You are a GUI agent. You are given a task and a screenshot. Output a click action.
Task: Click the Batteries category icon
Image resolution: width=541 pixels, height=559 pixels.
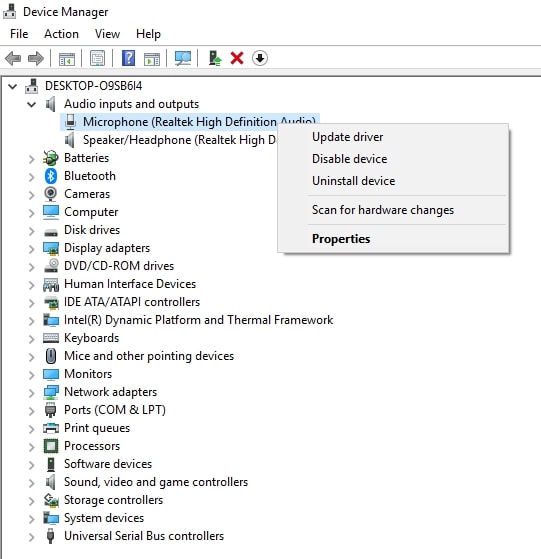click(x=51, y=158)
